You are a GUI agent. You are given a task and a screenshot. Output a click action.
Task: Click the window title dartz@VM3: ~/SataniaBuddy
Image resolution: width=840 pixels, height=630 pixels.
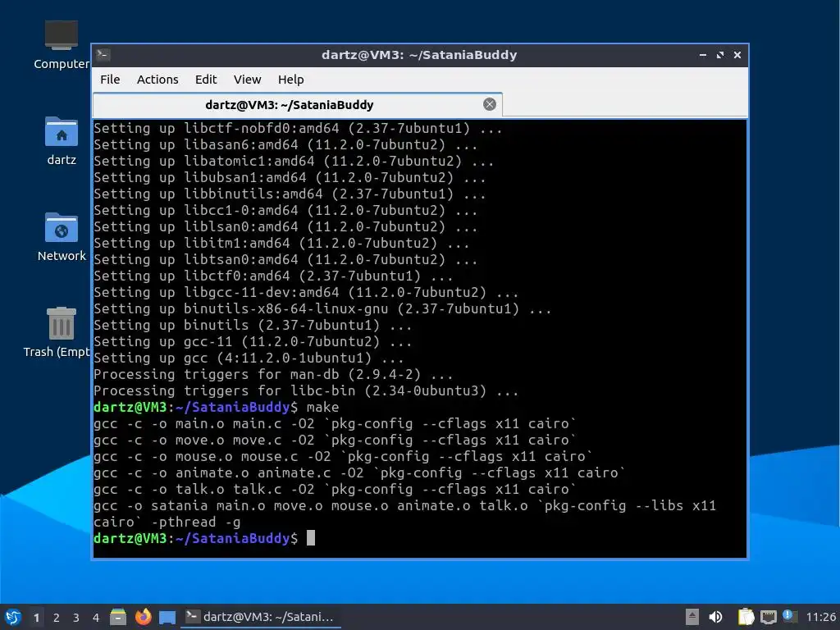[x=419, y=55]
